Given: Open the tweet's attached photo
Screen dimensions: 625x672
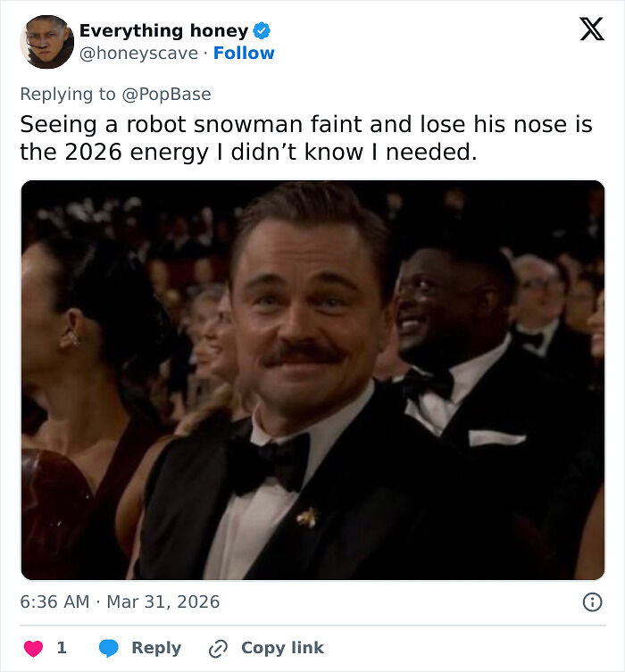Looking at the screenshot, I should click(x=312, y=379).
